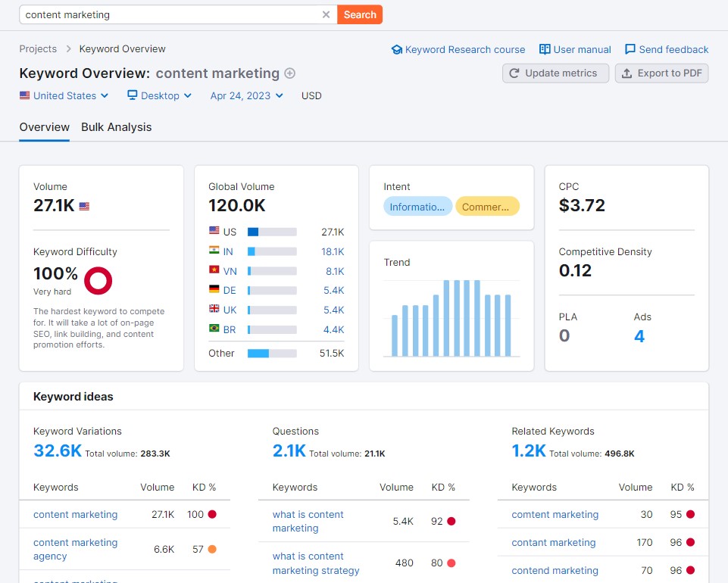Screen dimensions: 728x583
Task: Click the UK flag in Global Volume list
Action: pyautogui.click(x=214, y=309)
